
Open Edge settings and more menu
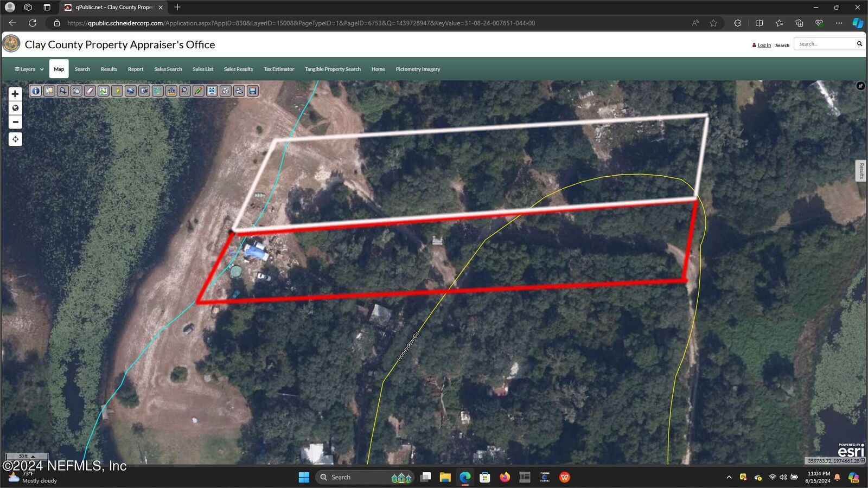[839, 23]
